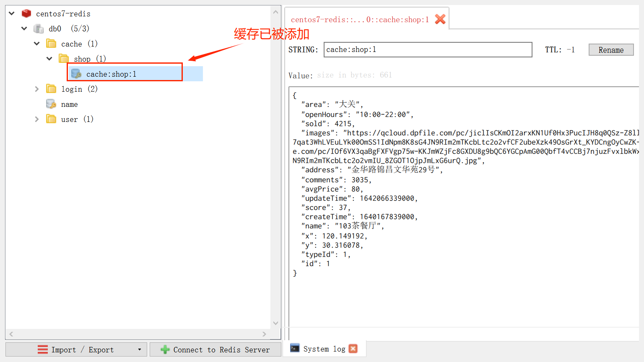Click the "x": 120.149192 line
This screenshot has height=362, width=644.
point(334,236)
